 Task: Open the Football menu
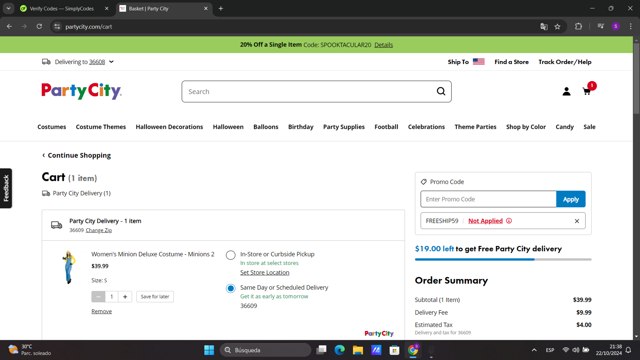pyautogui.click(x=386, y=127)
